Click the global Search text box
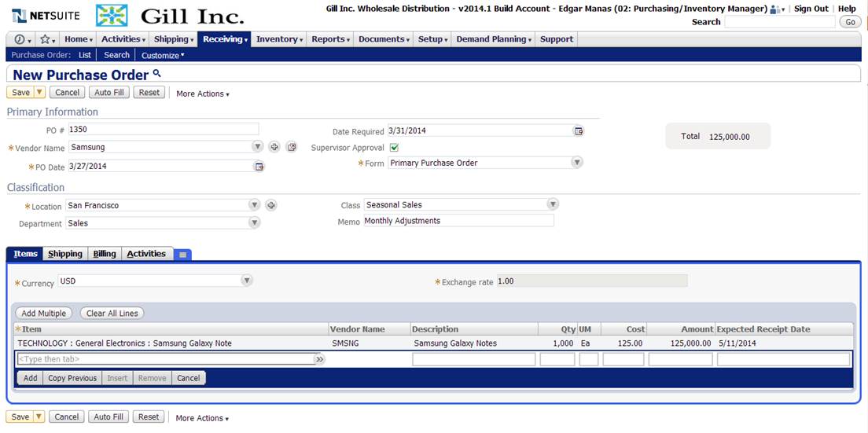This screenshot has height=433, width=868. click(779, 22)
